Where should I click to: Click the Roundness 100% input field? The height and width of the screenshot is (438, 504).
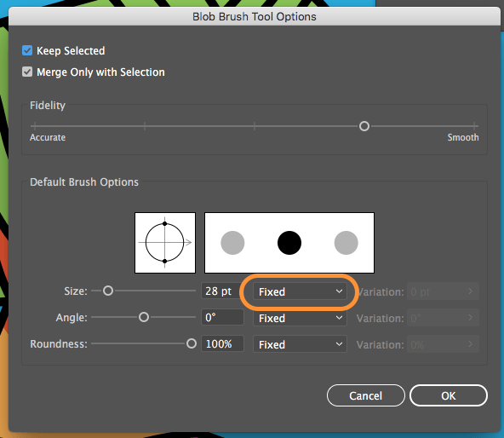(x=222, y=343)
